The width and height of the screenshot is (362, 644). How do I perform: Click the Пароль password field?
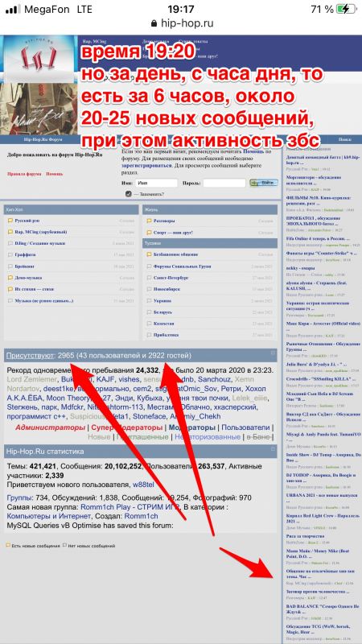point(224,184)
